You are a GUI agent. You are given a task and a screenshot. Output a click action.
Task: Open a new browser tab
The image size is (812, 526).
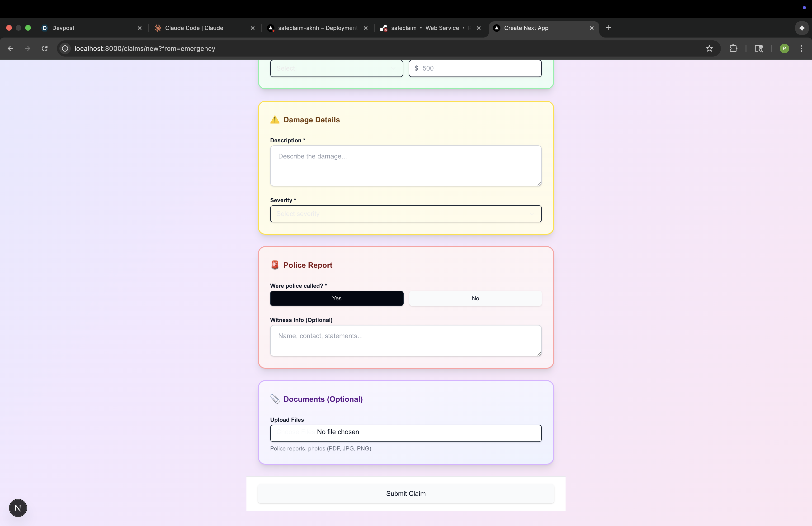[609, 28]
